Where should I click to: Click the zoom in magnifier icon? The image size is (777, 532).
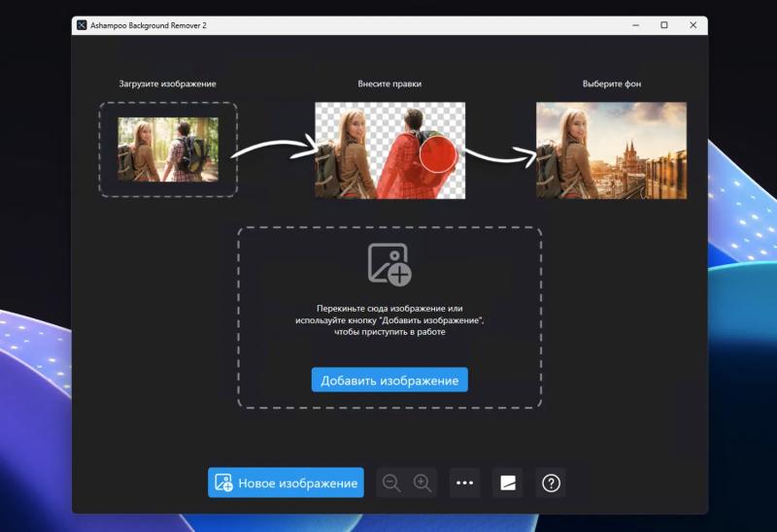click(422, 482)
